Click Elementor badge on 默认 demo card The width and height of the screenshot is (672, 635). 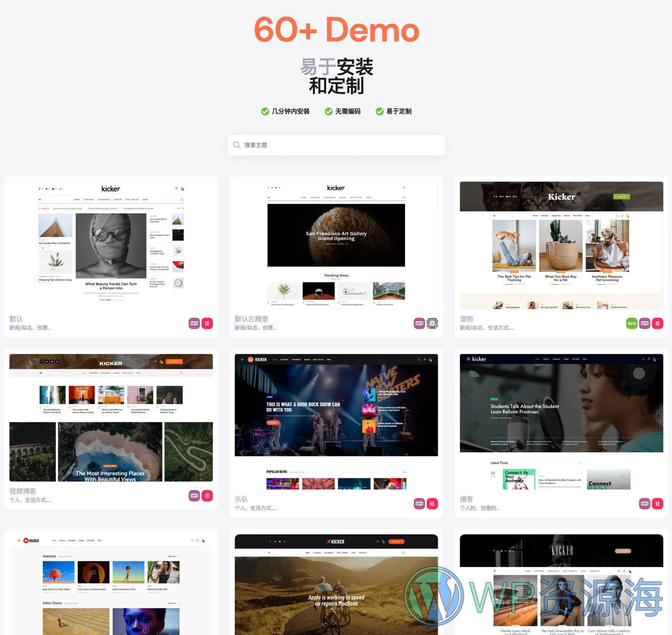[x=207, y=324]
